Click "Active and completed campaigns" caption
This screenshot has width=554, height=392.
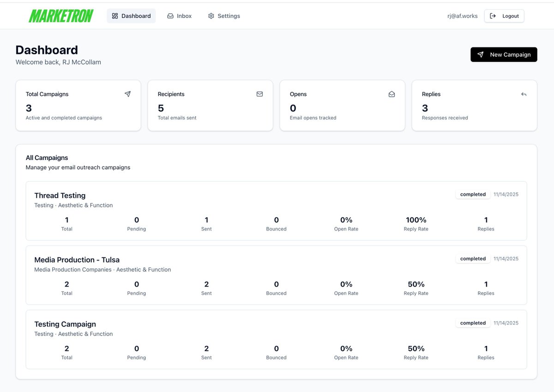pos(64,118)
